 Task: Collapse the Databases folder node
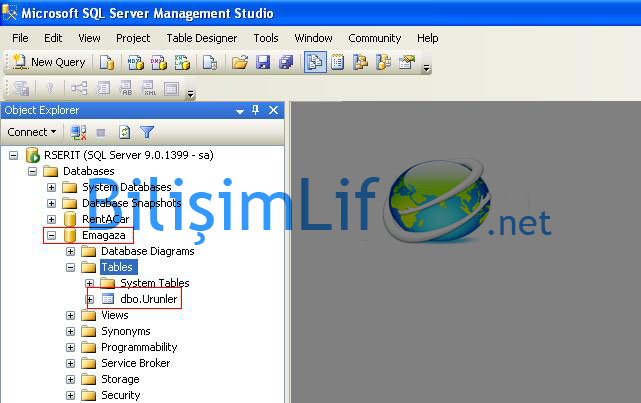pos(32,171)
